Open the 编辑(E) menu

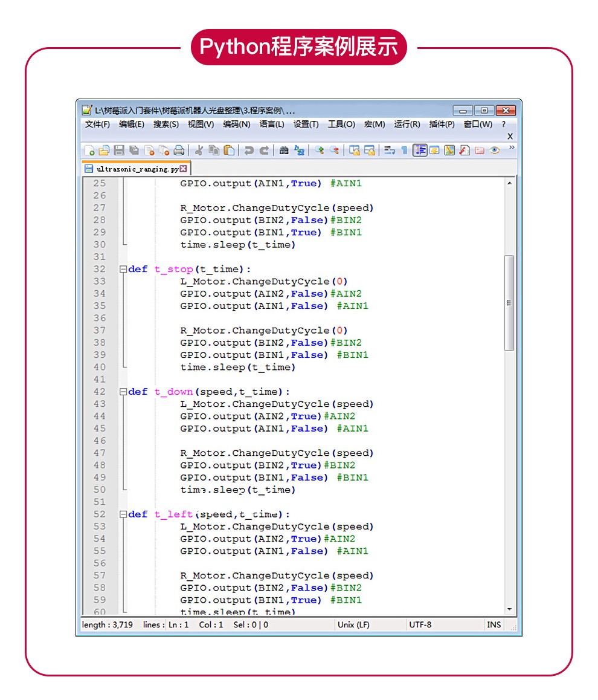pyautogui.click(x=131, y=125)
